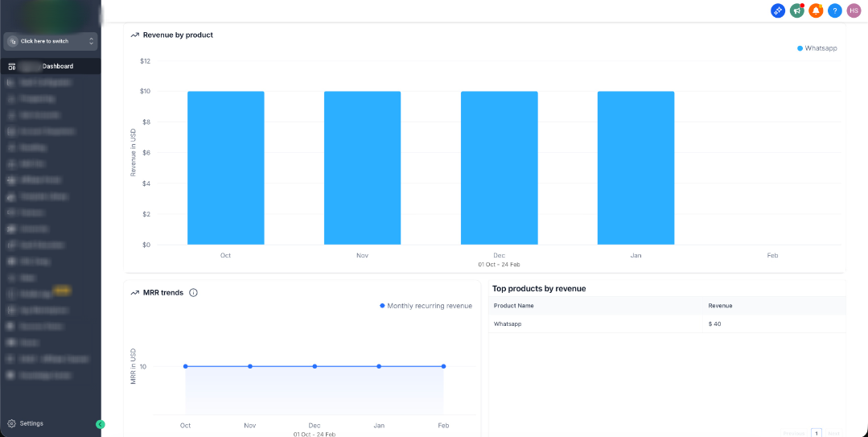Open notifications using the bell icon
Screen dimensions: 868x437
coord(816,10)
